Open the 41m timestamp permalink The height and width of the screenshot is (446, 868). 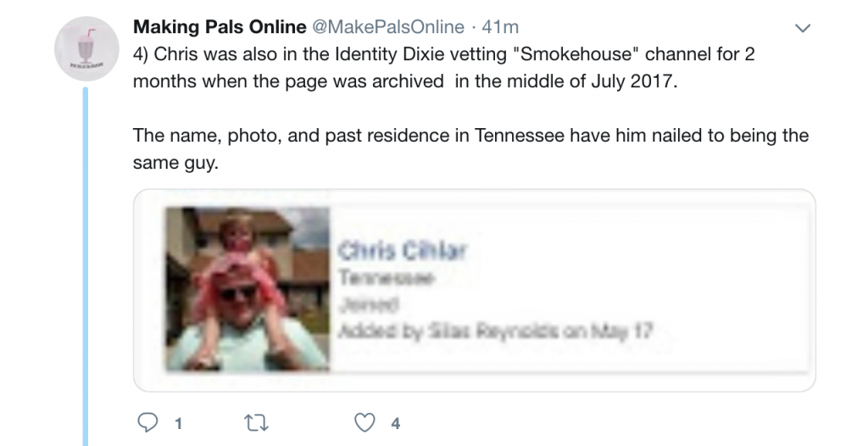pos(500,26)
